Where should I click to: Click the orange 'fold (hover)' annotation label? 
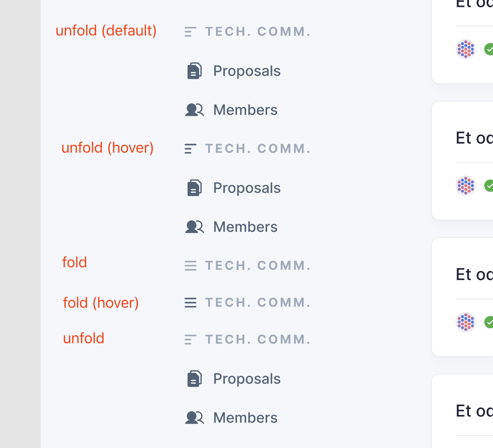tap(101, 302)
